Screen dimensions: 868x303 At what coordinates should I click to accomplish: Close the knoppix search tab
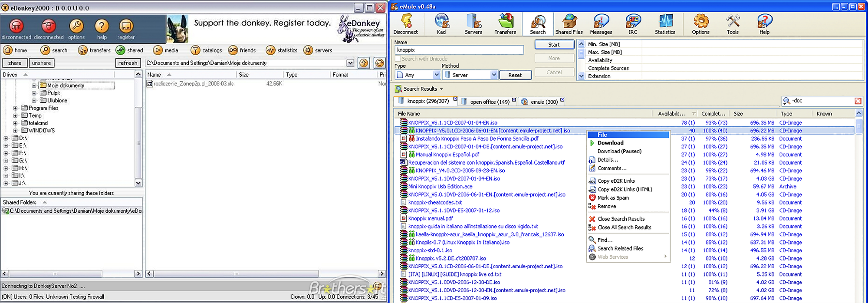(x=455, y=99)
